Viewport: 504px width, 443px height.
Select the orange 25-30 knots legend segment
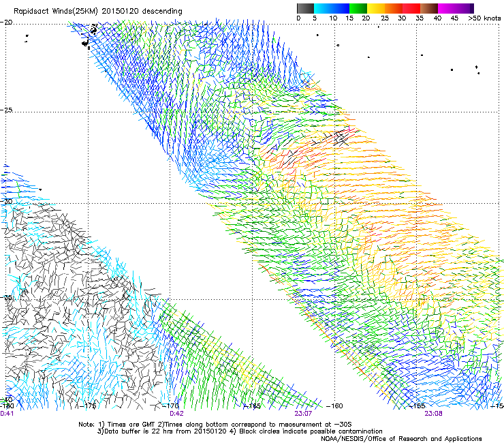tap(394, 8)
